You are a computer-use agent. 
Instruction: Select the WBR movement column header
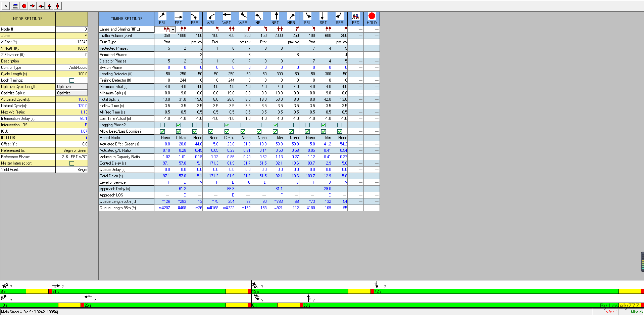click(x=243, y=18)
